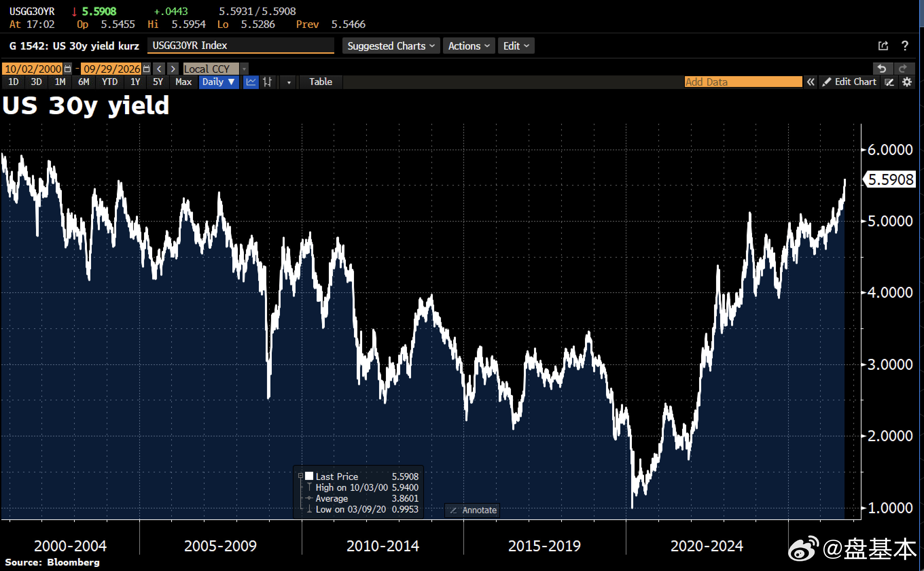
Task: Collapse panel with double left chevron
Action: 811,82
